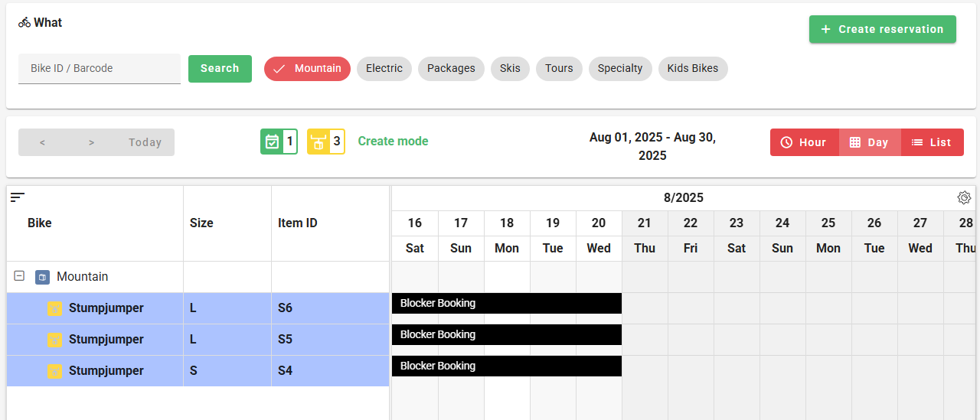980x420 pixels.
Task: Open the timeline settings gear icon
Action: click(x=964, y=198)
